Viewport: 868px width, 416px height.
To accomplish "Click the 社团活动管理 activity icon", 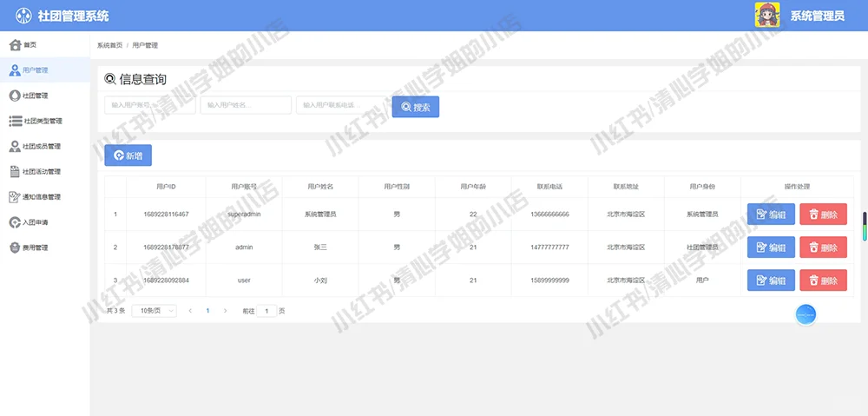I will (15, 172).
